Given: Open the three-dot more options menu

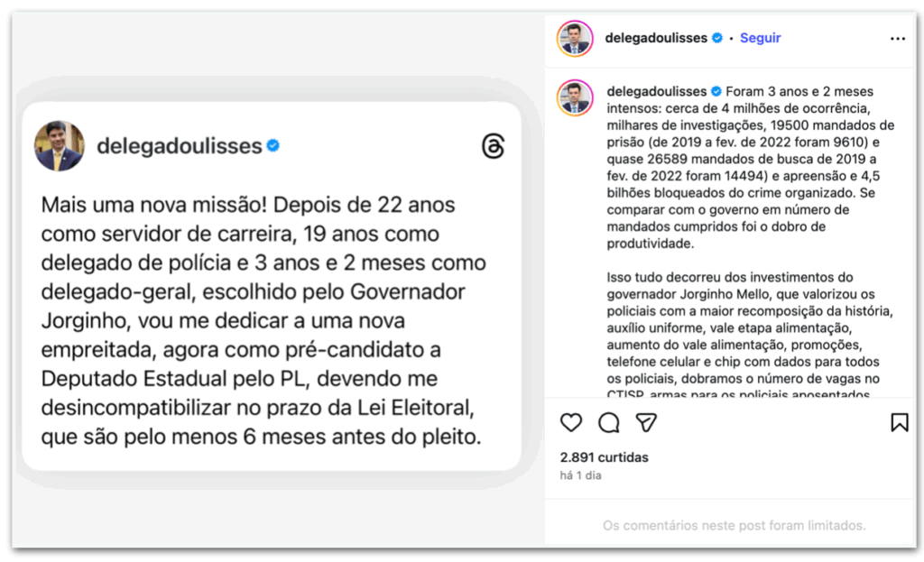Looking at the screenshot, I should (897, 39).
